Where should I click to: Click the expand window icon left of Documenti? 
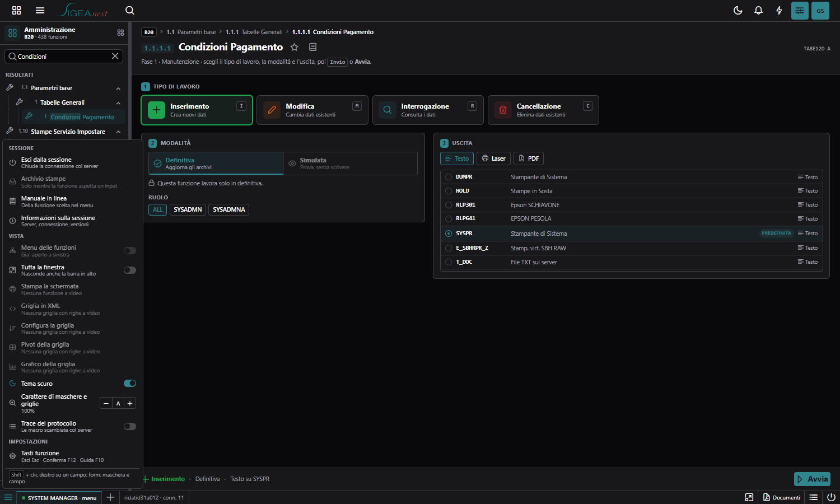(749, 497)
